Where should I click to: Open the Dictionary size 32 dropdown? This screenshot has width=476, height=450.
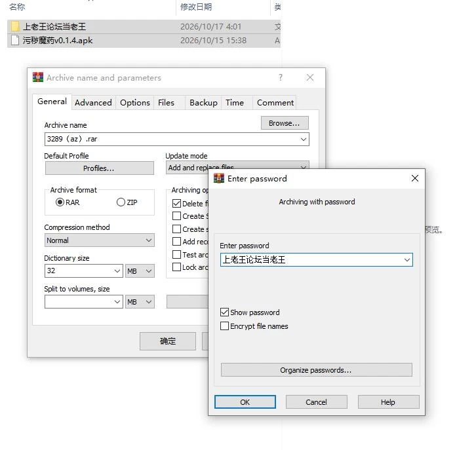tap(117, 271)
